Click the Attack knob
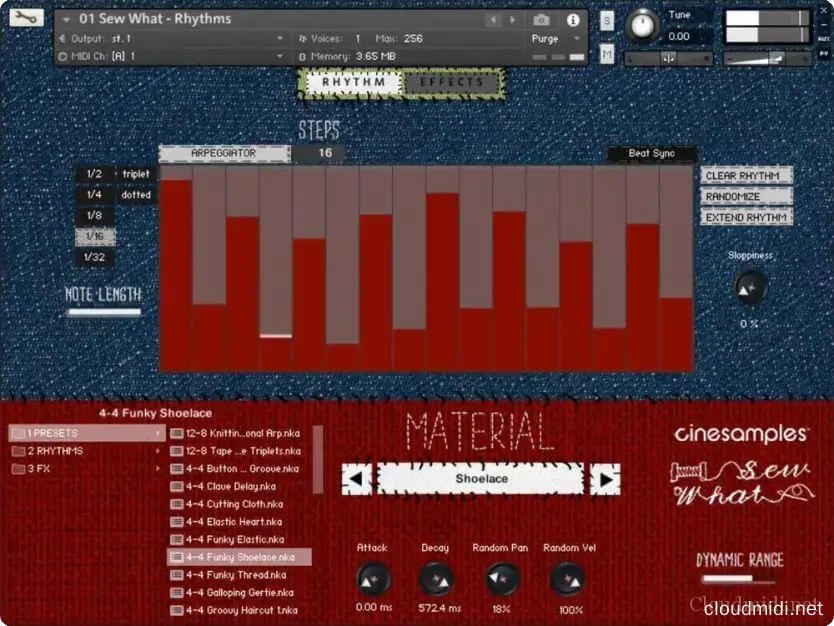 [x=372, y=579]
